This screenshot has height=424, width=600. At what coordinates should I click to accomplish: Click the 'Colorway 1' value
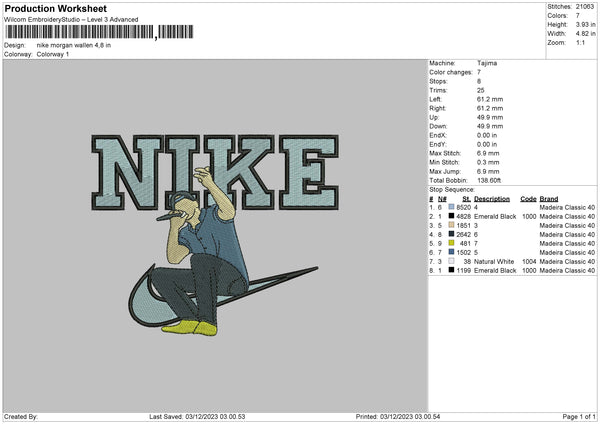click(x=53, y=54)
